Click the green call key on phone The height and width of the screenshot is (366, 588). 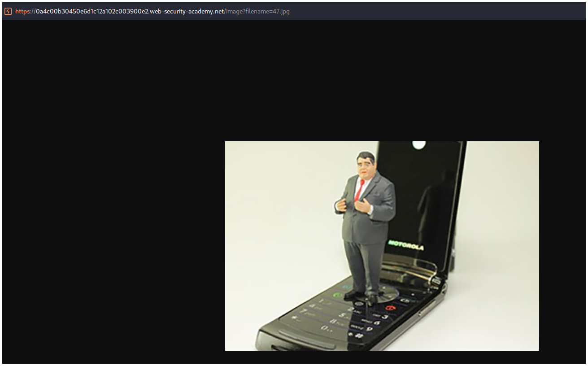[336, 296]
